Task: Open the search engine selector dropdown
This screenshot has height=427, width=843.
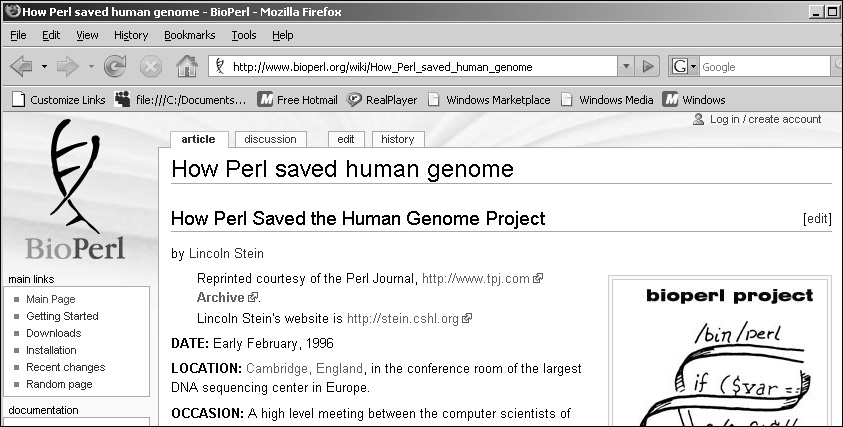Action: [x=684, y=67]
